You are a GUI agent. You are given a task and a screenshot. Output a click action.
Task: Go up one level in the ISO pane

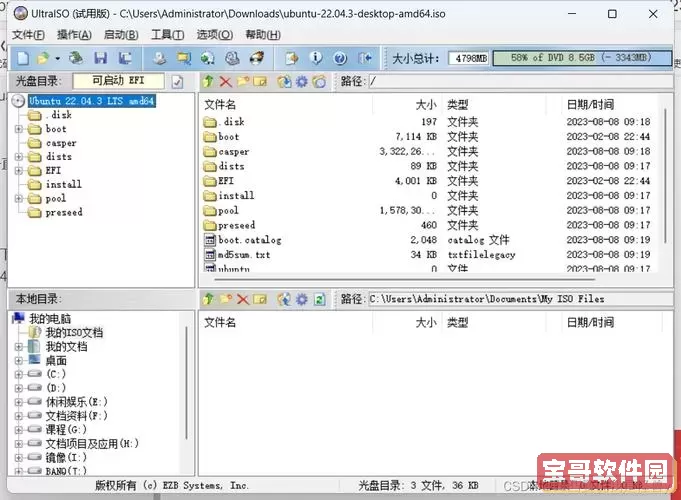(208, 81)
